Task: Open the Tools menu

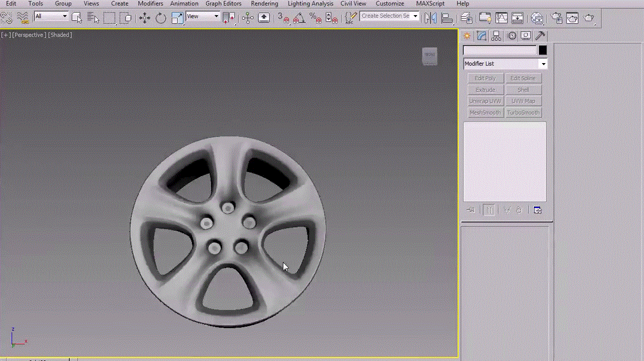Action: pos(35,4)
